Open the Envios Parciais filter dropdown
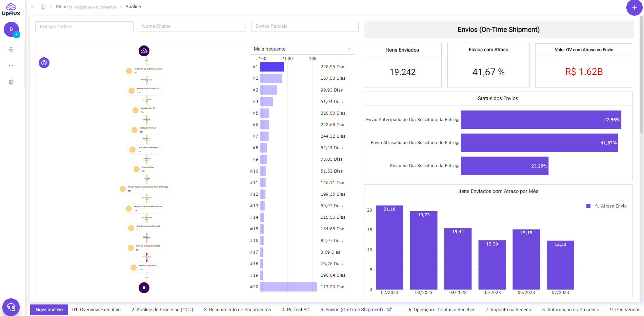The height and width of the screenshot is (316, 644). 304,26
